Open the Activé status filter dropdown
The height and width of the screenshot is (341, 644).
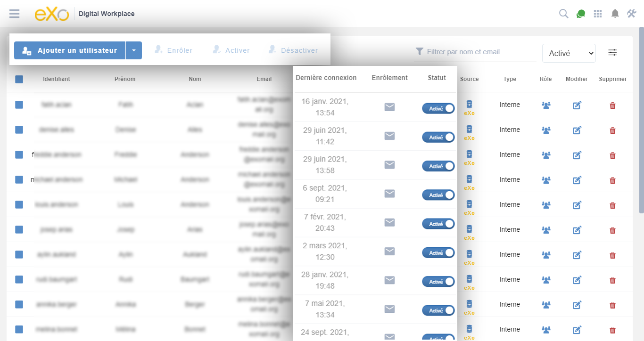coord(569,53)
